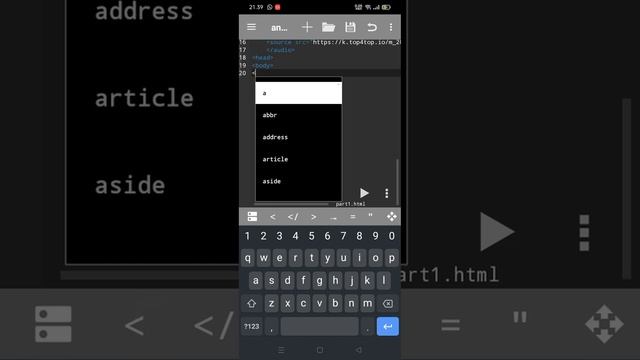640x360 pixels.
Task: Choose the 'aside' tag suggestion
Action: [x=298, y=181]
